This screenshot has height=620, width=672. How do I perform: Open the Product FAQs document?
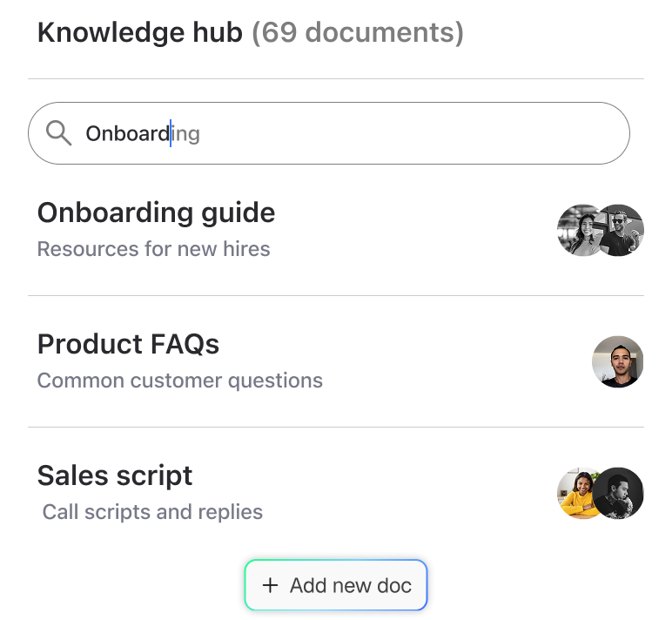[x=128, y=344]
